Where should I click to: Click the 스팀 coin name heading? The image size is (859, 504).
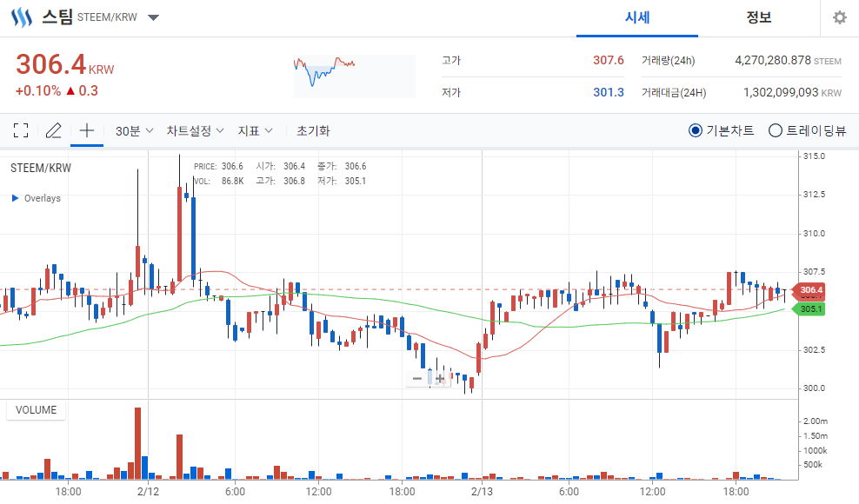point(57,17)
